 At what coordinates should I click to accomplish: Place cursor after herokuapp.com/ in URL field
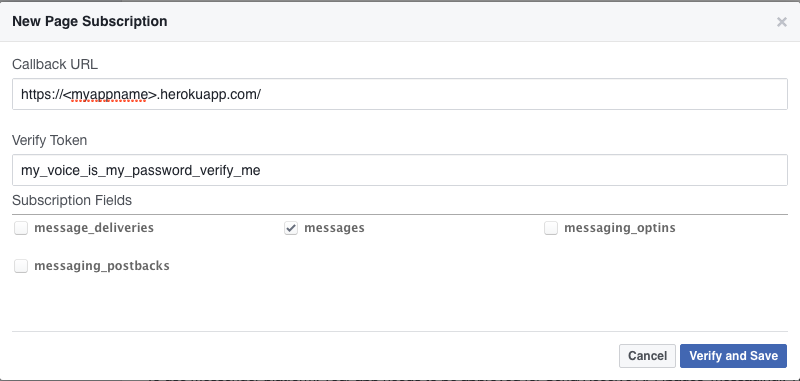click(262, 94)
